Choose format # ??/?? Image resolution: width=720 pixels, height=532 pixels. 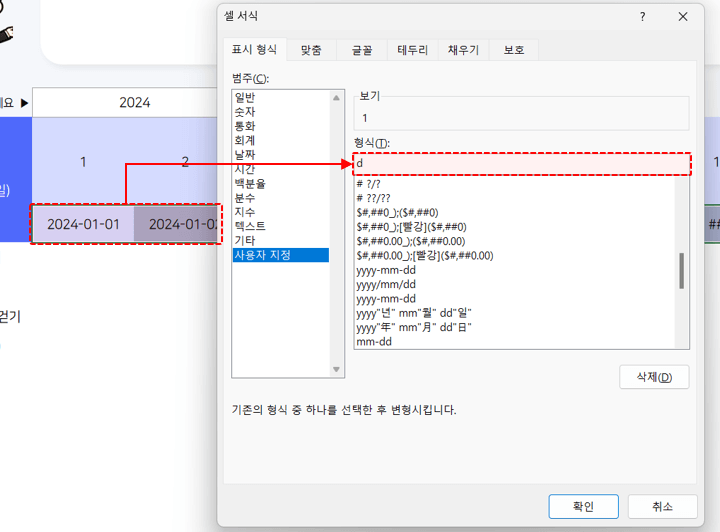click(515, 198)
